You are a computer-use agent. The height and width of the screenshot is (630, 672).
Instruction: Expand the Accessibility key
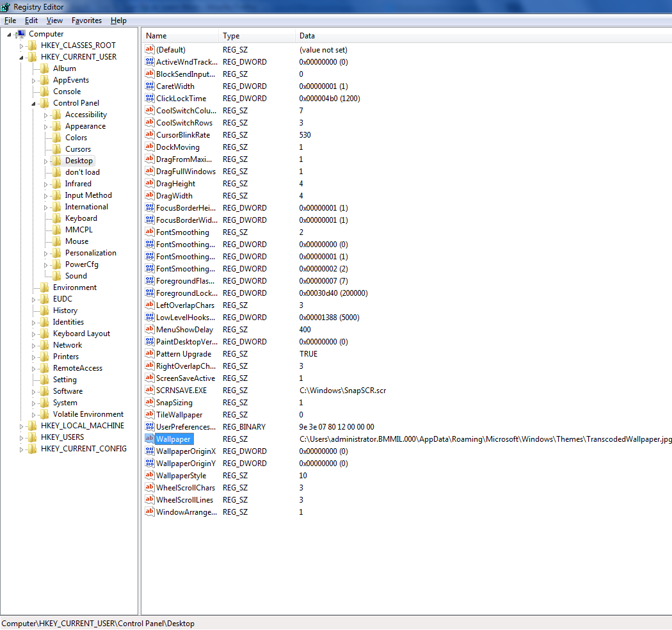pyautogui.click(x=45, y=115)
